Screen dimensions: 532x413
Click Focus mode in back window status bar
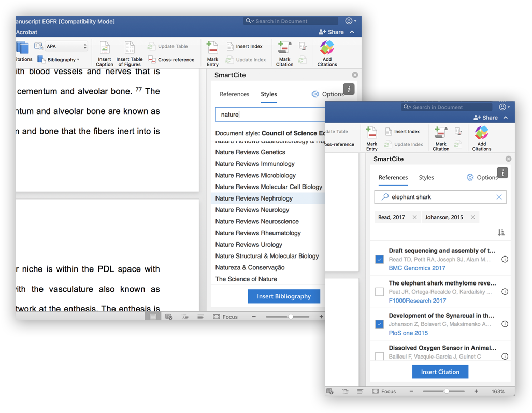225,317
